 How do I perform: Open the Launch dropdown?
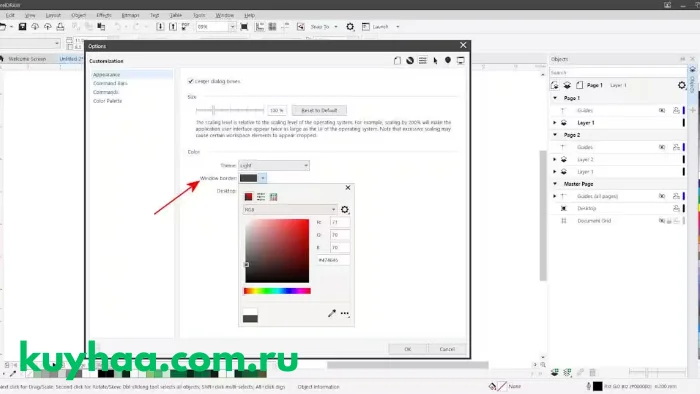[x=398, y=27]
